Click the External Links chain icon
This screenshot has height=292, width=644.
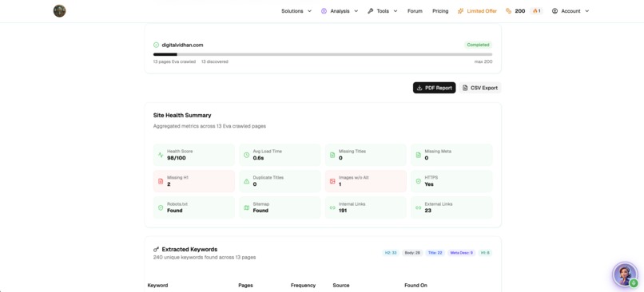coord(418,207)
